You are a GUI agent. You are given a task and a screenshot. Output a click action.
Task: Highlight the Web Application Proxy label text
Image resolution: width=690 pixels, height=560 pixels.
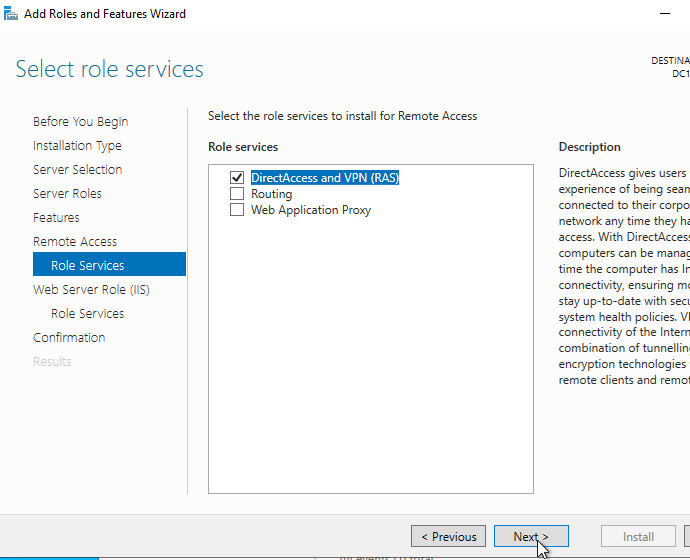310,210
